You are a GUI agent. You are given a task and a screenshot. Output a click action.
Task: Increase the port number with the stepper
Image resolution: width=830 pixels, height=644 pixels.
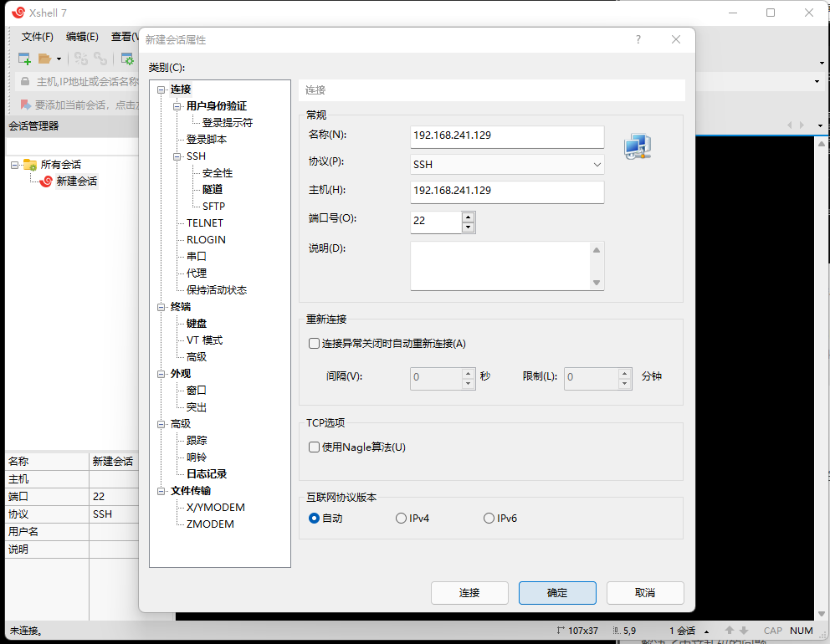[x=469, y=217]
